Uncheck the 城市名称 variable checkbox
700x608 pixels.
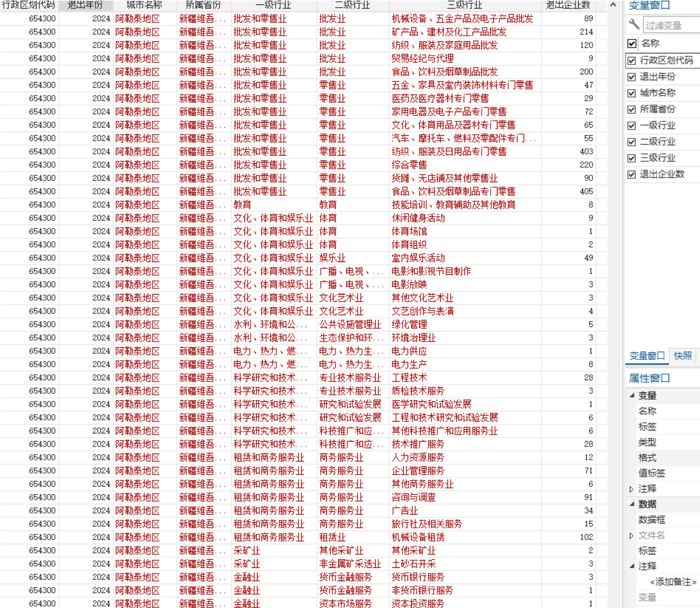(631, 93)
